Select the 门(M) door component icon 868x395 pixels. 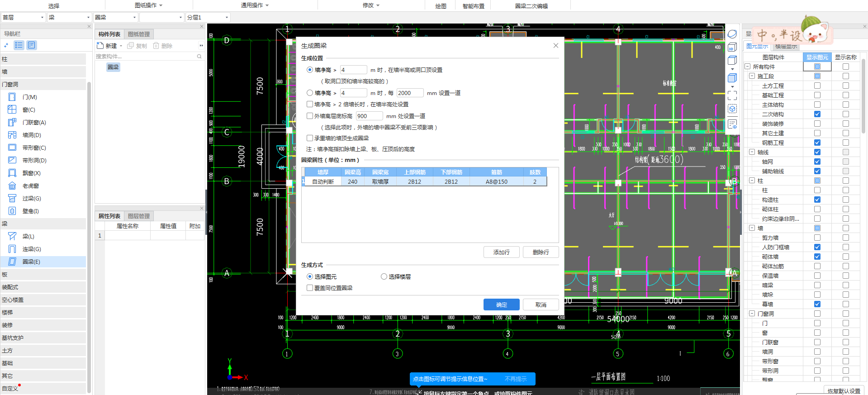[x=12, y=97]
